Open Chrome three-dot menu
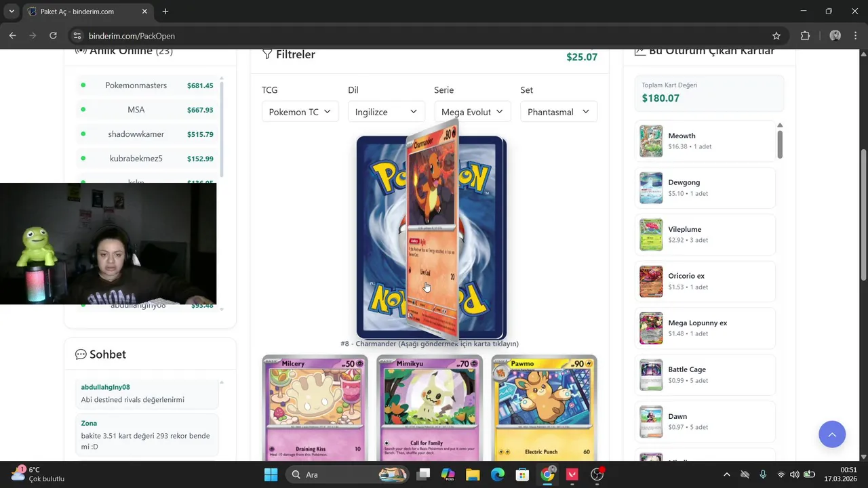Viewport: 868px width, 488px height. [856, 36]
